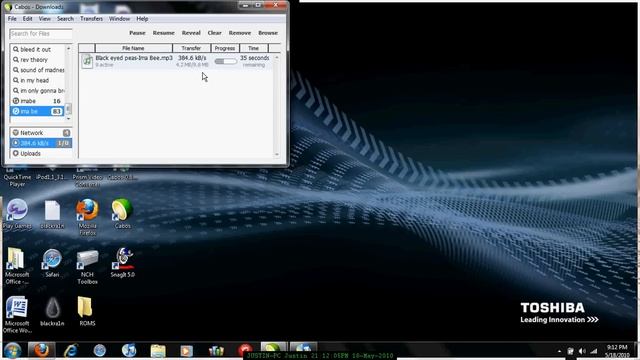
Task: Click the mp3 file icon in the download row
Action: [87, 61]
